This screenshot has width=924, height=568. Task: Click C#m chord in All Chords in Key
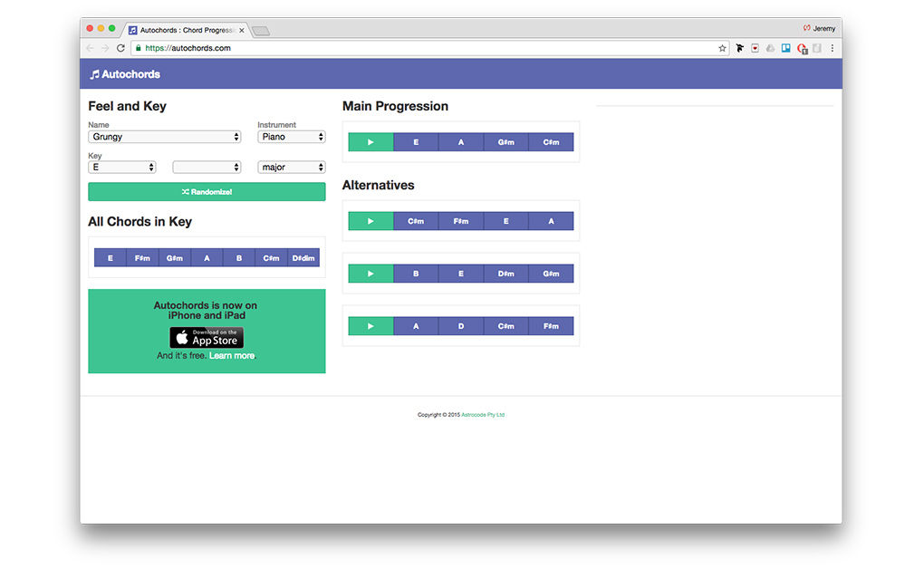pyautogui.click(x=271, y=258)
